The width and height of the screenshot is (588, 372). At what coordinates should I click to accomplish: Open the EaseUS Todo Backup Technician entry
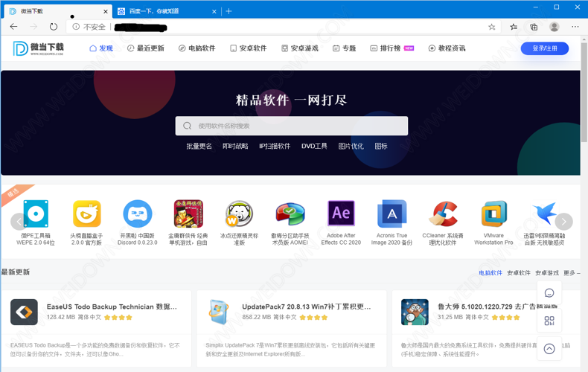[112, 307]
